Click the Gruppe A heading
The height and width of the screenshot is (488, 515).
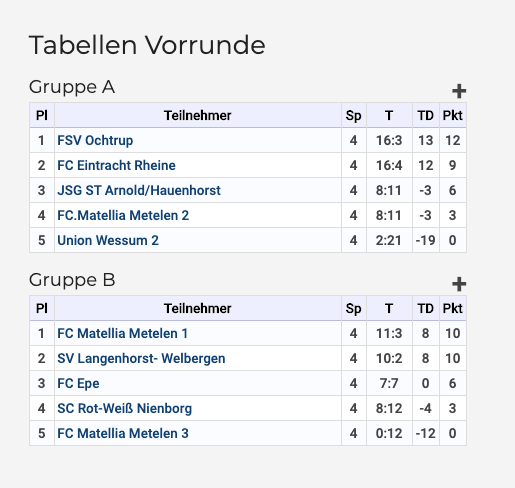pyautogui.click(x=72, y=87)
